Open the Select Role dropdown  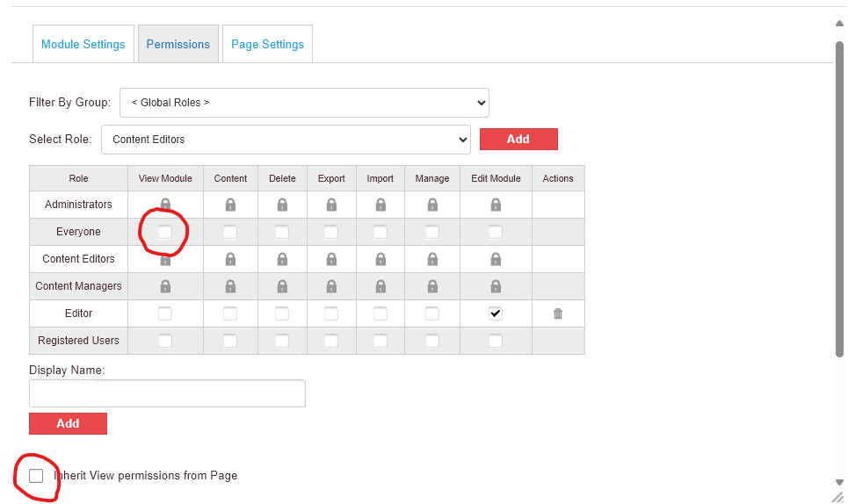[286, 139]
